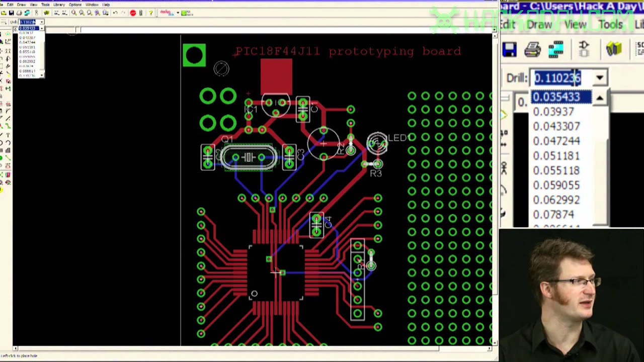Open Help menu in main window
Image resolution: width=644 pixels, height=362 pixels.
[106, 5]
